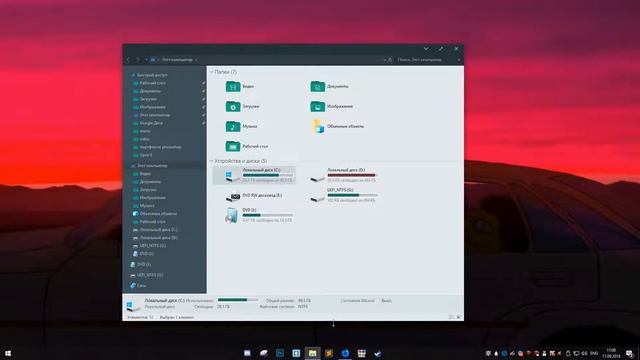Select Локальный диск (D:) in sidebar tree
640x360 pixels.
(155, 238)
